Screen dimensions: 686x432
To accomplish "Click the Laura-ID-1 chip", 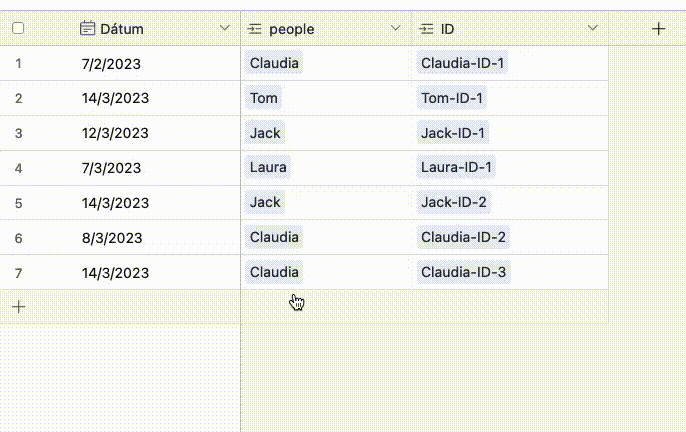I will point(456,167).
